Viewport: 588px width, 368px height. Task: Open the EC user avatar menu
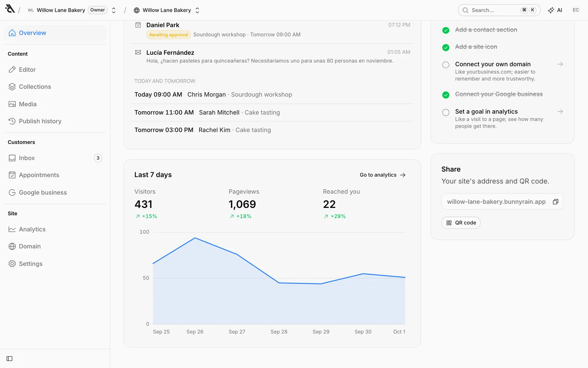point(576,10)
